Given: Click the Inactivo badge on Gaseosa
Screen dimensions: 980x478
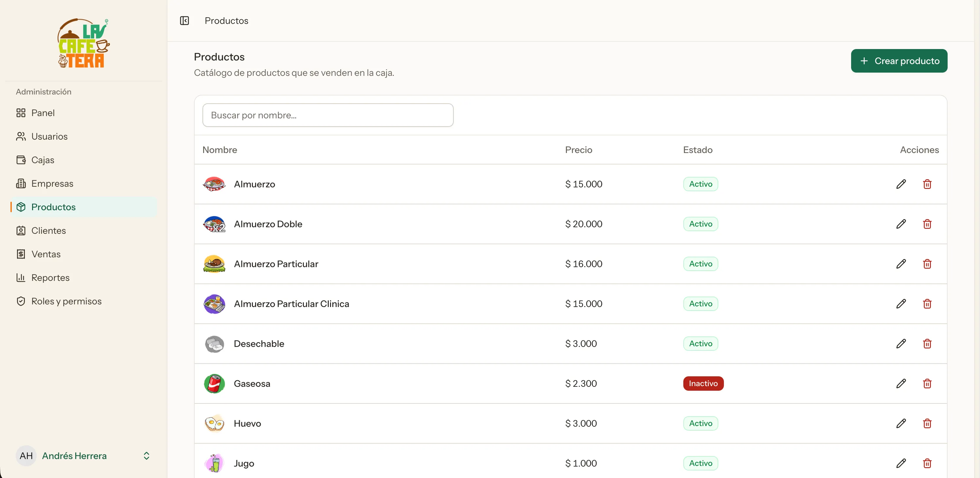Looking at the screenshot, I should [x=703, y=383].
